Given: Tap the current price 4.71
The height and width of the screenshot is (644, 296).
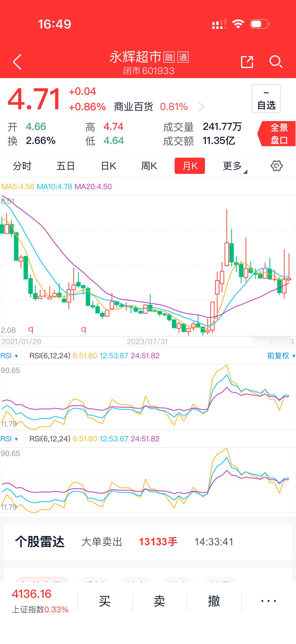Looking at the screenshot, I should point(34,99).
